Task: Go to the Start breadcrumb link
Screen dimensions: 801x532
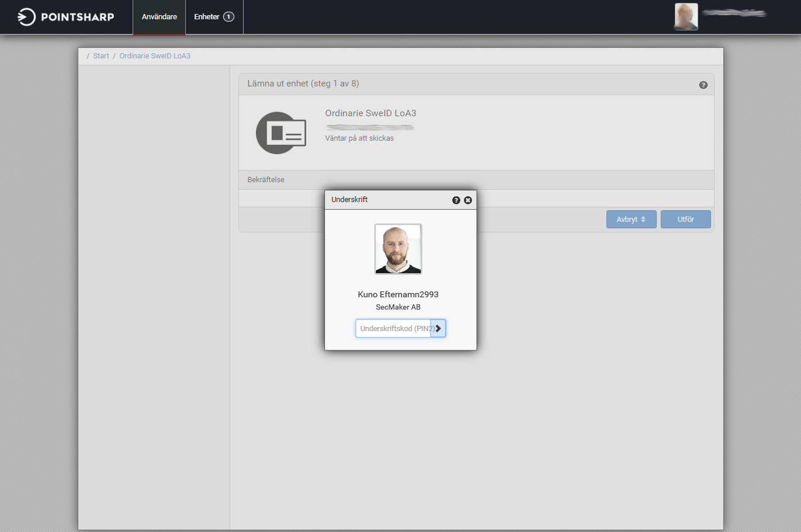Action: [101, 56]
